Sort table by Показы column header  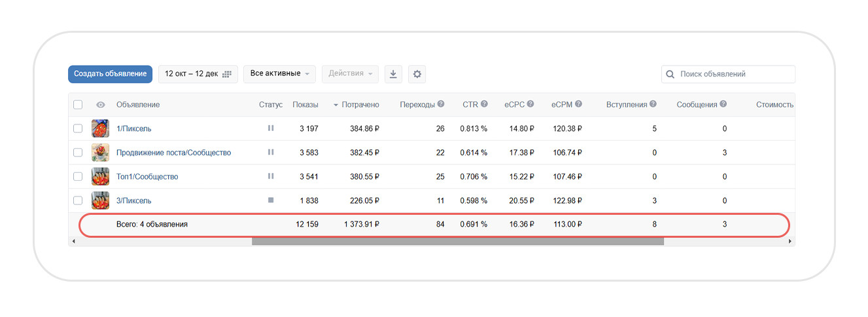tap(305, 105)
